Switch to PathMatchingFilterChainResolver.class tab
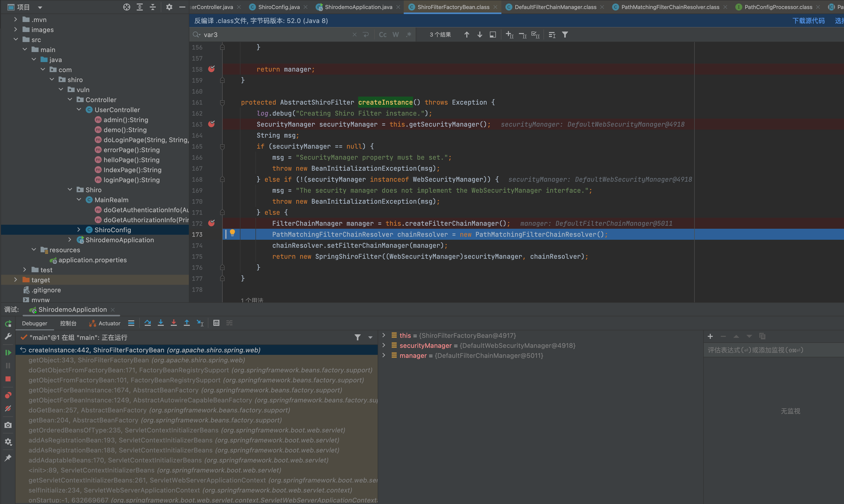Screen dimensions: 844x504 coord(670,7)
